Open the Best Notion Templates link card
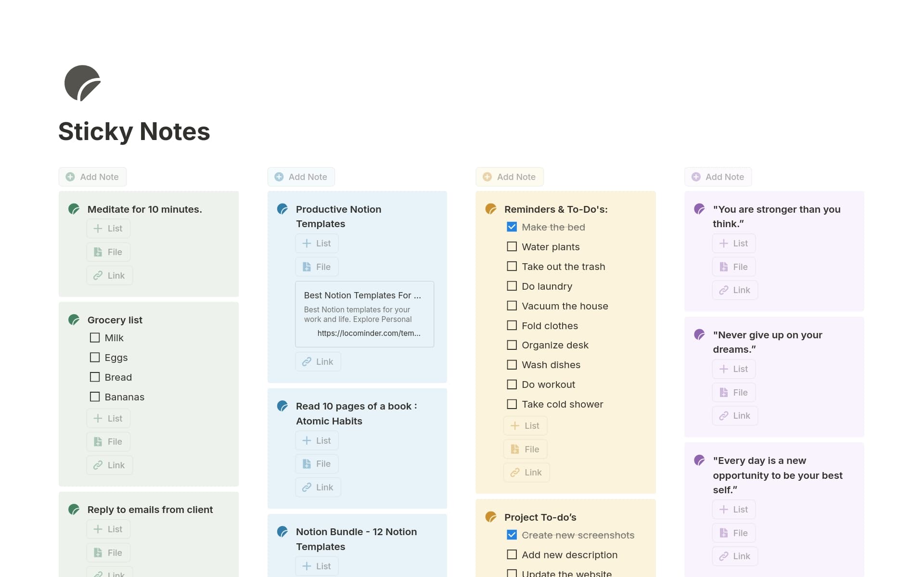The width and height of the screenshot is (924, 577). pos(364,314)
